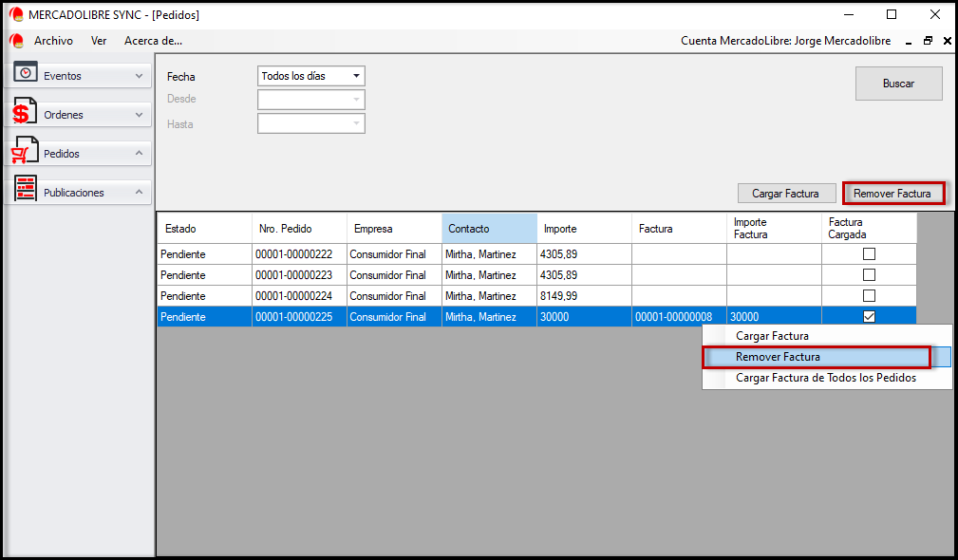
Task: Click 'Mirtha, Martinez' in row 00001-00000224
Action: [x=489, y=295]
